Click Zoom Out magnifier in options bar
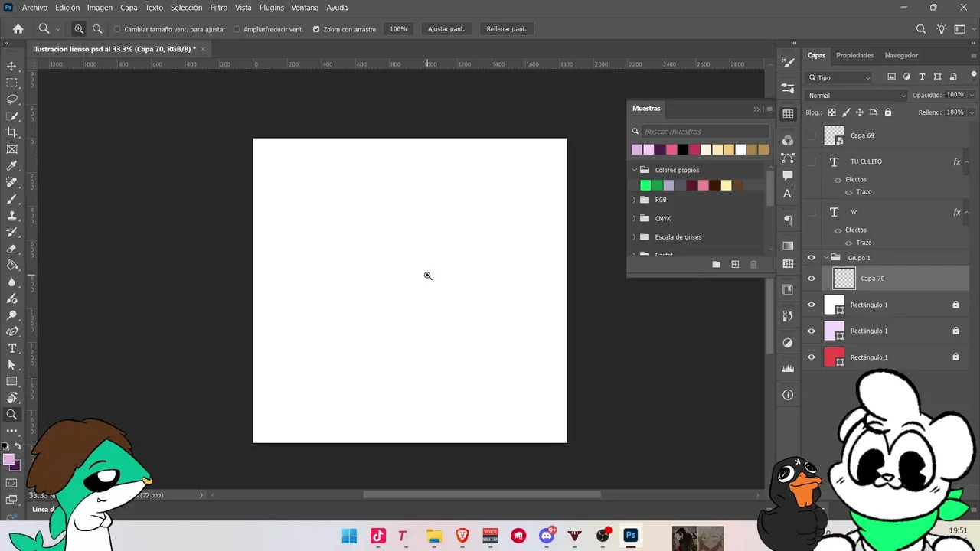980x551 pixels. 97,29
